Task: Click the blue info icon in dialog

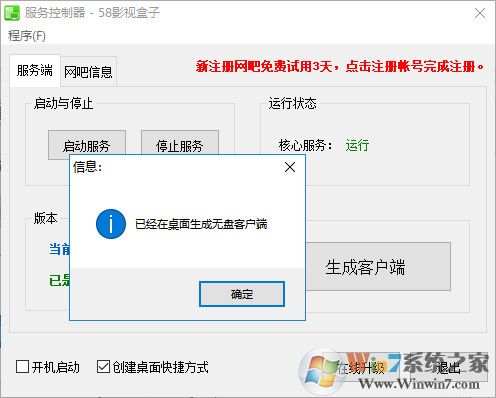Action: (111, 224)
